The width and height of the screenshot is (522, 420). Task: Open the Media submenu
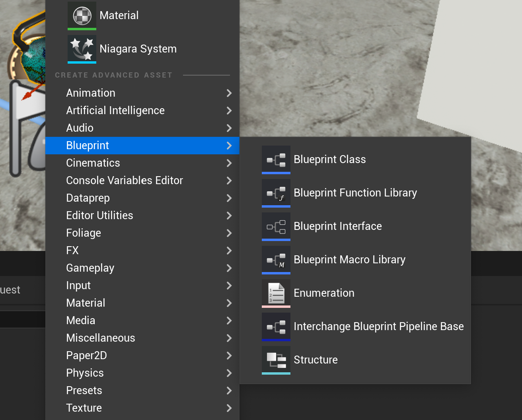click(x=142, y=321)
